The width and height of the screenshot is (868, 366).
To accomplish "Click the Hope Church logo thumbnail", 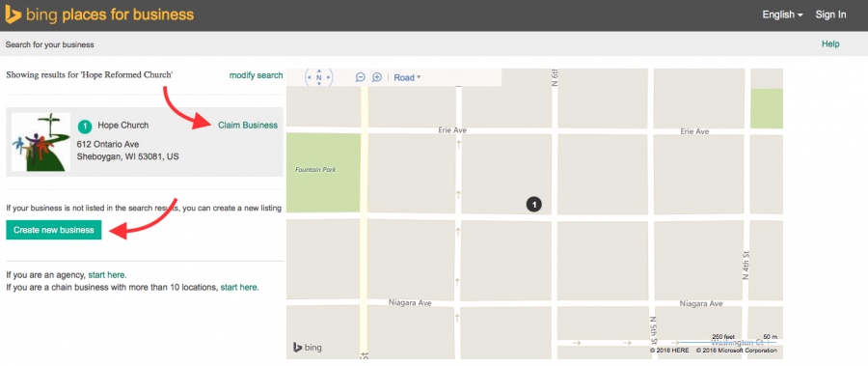I will click(x=41, y=142).
